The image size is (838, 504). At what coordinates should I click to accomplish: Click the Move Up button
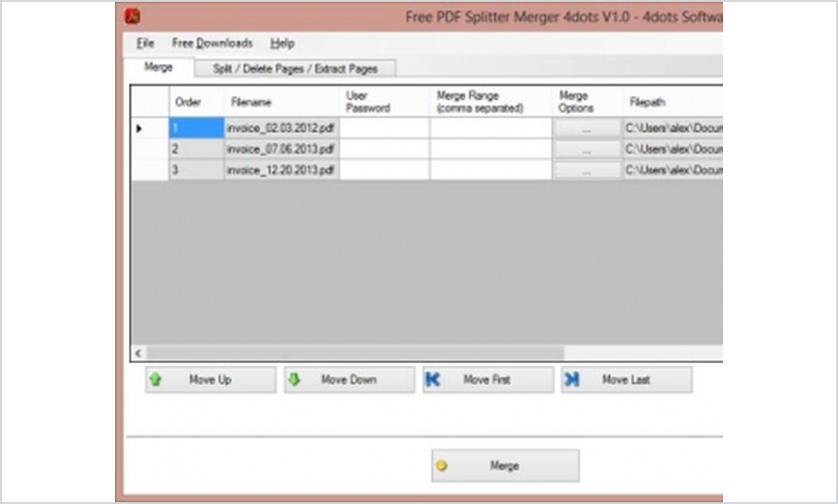pos(210,380)
